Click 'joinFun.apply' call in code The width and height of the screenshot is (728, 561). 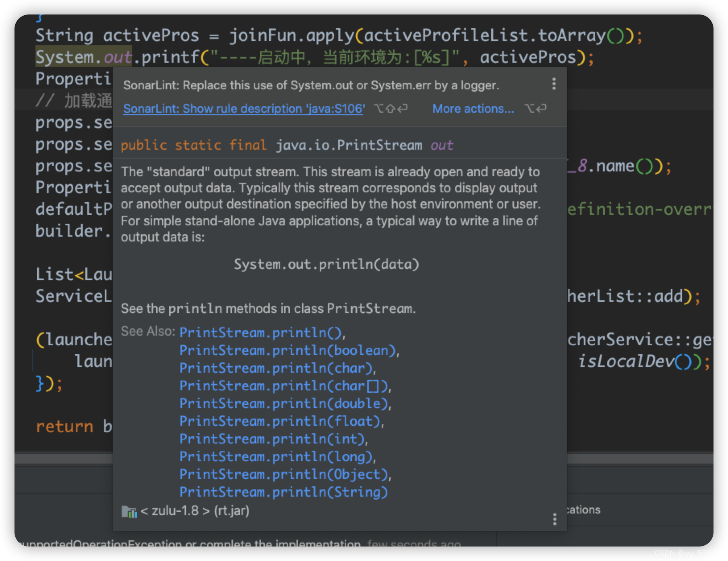(x=292, y=35)
